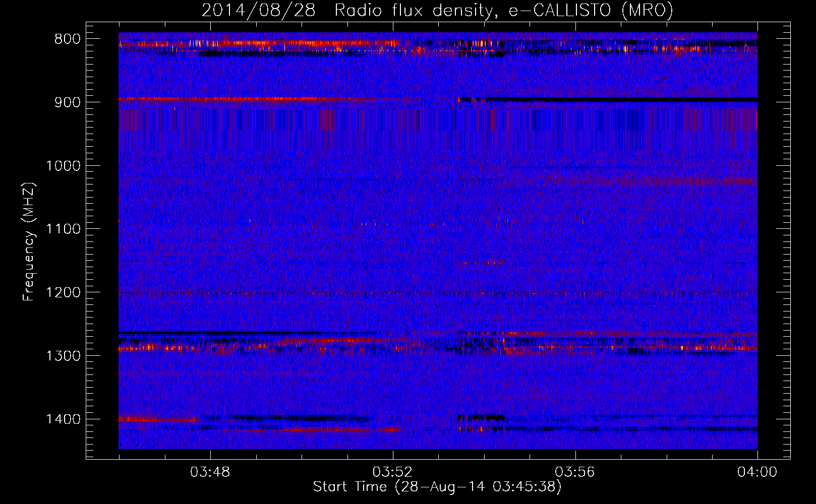Click the 03:56 time tick label
Image resolution: width=816 pixels, height=504 pixels.
pos(575,472)
